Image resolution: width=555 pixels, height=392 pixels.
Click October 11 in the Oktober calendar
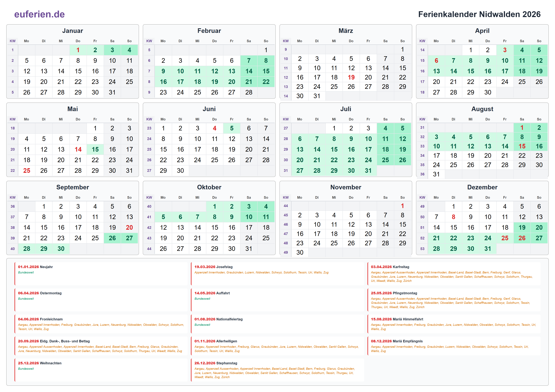pyautogui.click(x=266, y=217)
